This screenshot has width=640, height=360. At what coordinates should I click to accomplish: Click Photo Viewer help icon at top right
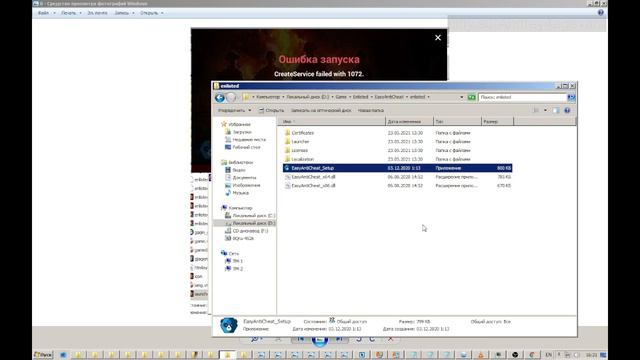point(600,13)
